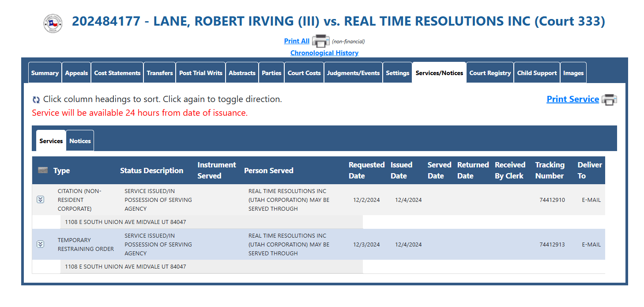
Task: Click status description in the citation row
Action: pos(158,200)
